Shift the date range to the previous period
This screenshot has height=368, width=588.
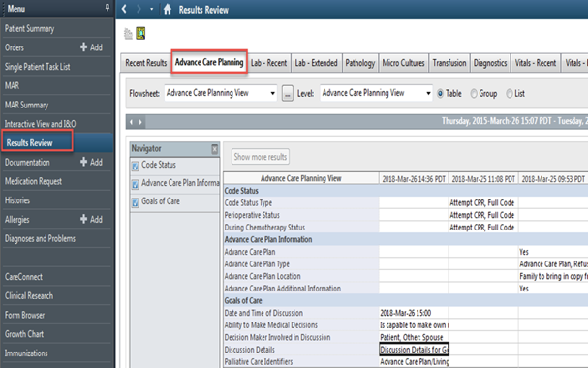[131, 122]
